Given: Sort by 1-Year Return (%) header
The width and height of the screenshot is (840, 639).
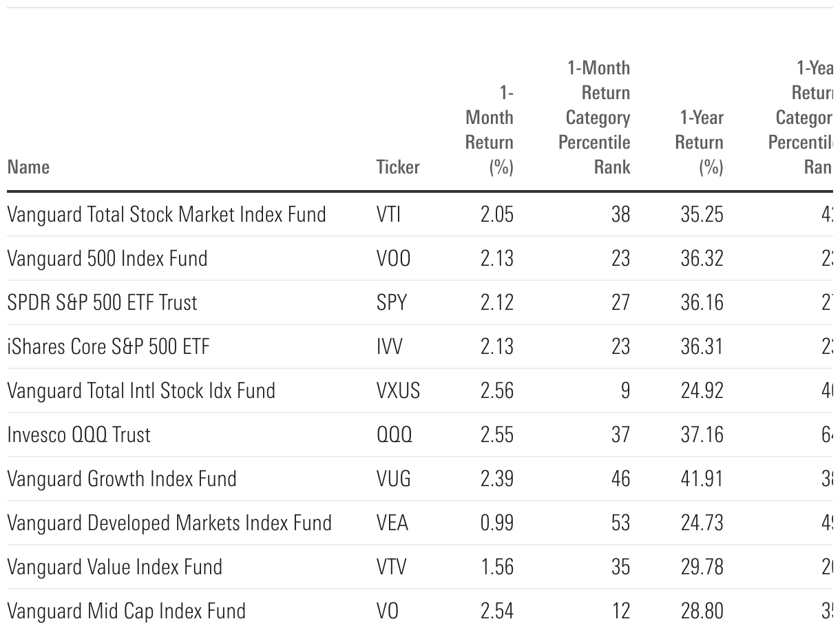Looking at the screenshot, I should (700, 143).
